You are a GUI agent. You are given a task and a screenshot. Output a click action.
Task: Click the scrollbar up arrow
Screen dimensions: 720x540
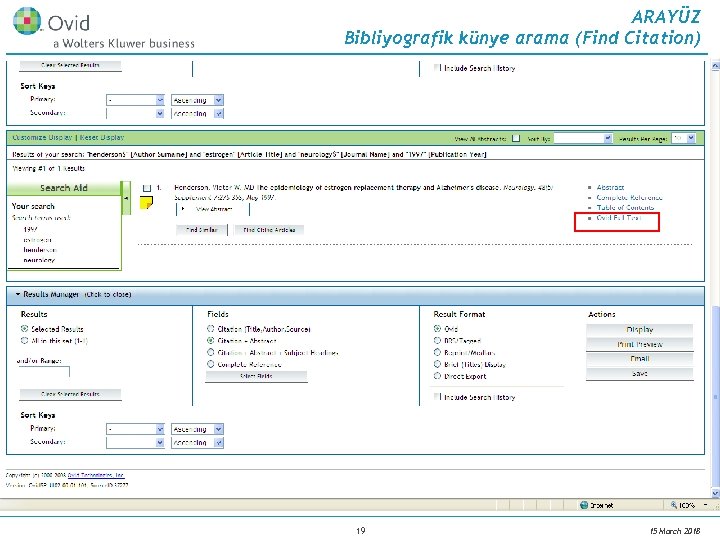pyautogui.click(x=715, y=67)
